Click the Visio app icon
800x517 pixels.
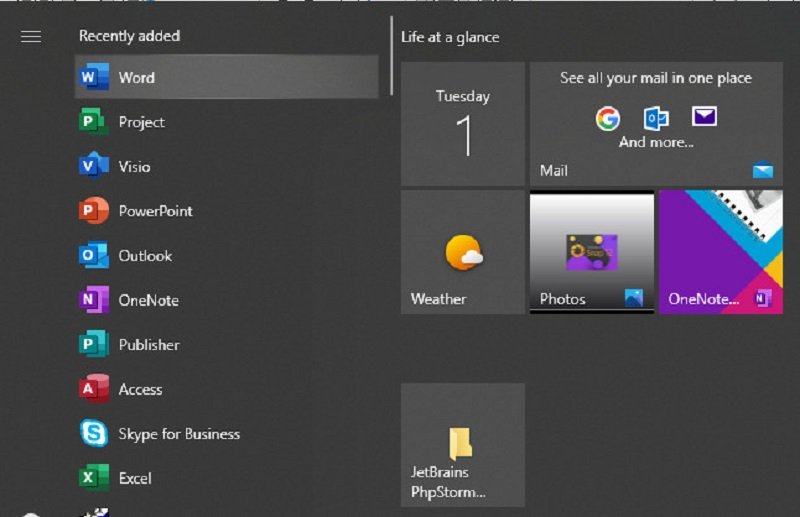coord(94,166)
